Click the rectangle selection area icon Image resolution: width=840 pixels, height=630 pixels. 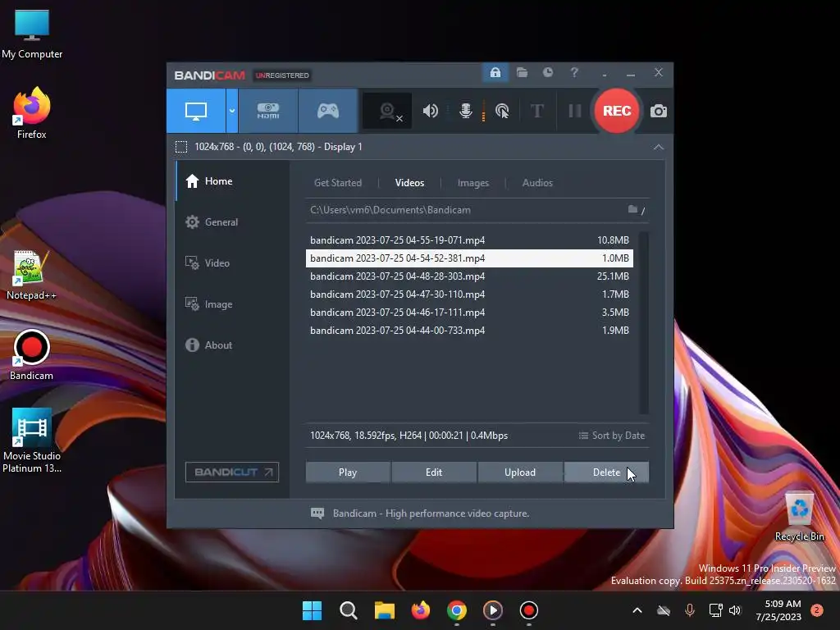181,147
